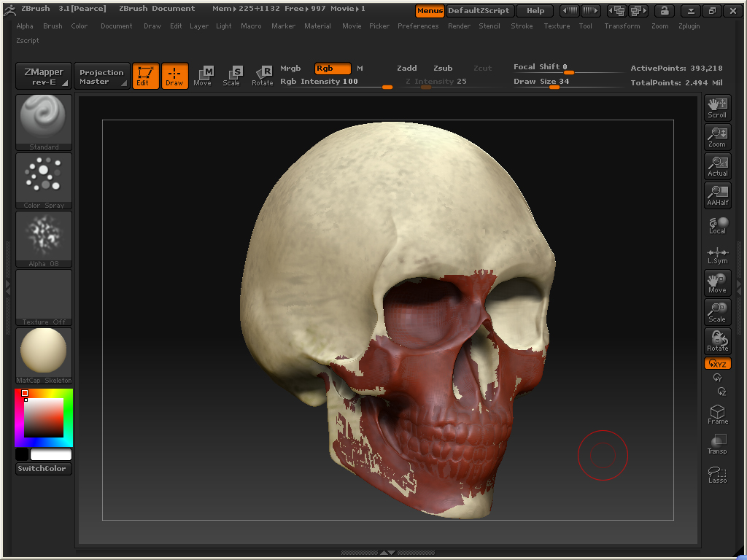Click the SwitchColor button
Screen dimensions: 747x560
click(44, 469)
